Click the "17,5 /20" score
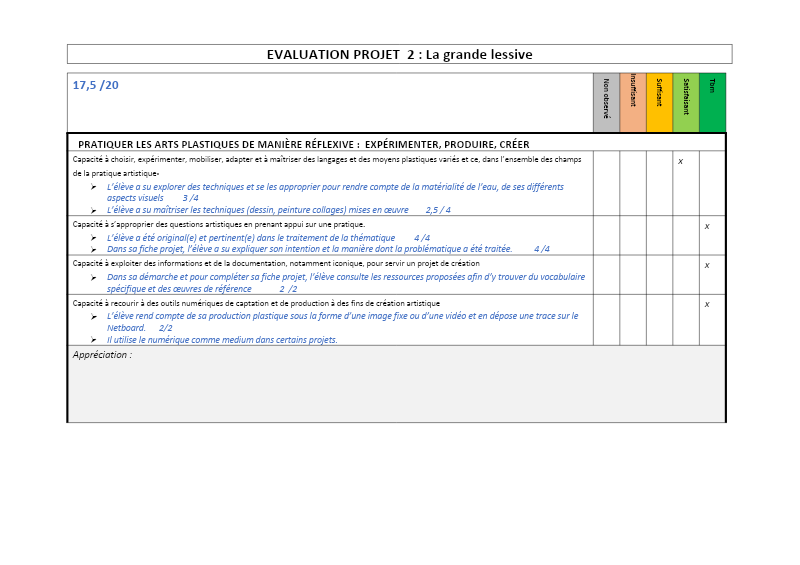This screenshot has height=565, width=800. pos(96,85)
